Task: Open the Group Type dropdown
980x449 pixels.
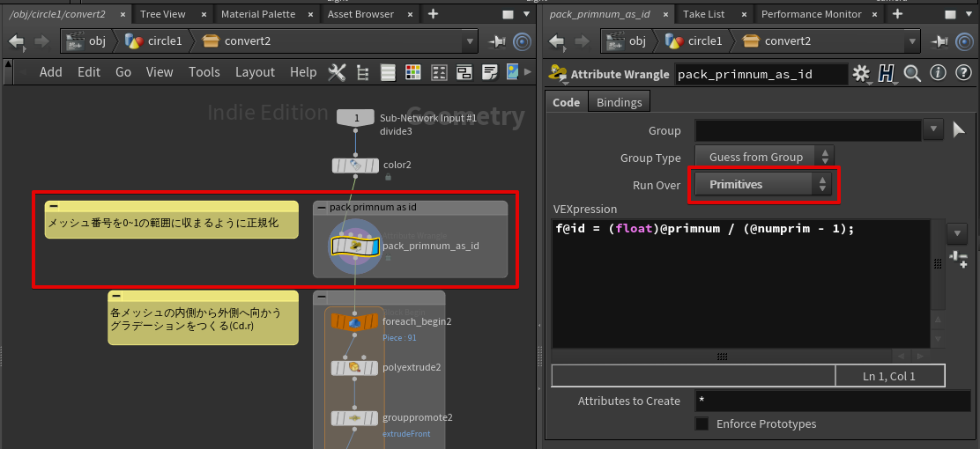Action: tap(764, 158)
